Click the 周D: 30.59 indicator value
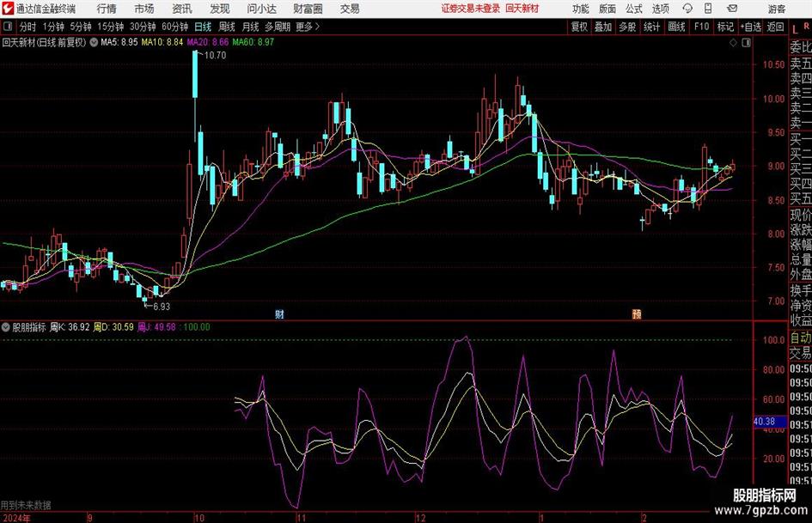This screenshot has width=812, height=523. pyautogui.click(x=113, y=327)
